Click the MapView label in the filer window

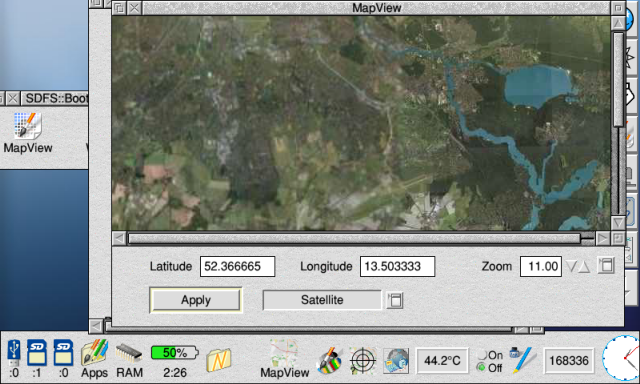[28, 148]
